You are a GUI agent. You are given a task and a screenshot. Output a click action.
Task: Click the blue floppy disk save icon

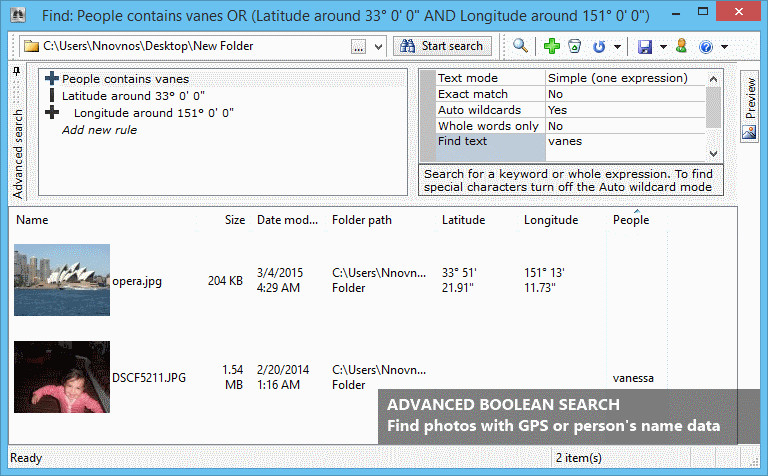pos(645,47)
